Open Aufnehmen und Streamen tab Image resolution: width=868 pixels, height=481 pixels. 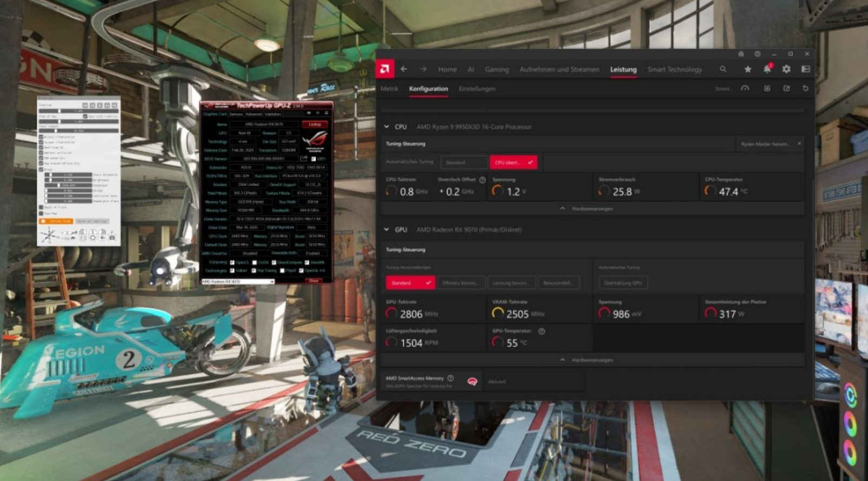(x=559, y=69)
